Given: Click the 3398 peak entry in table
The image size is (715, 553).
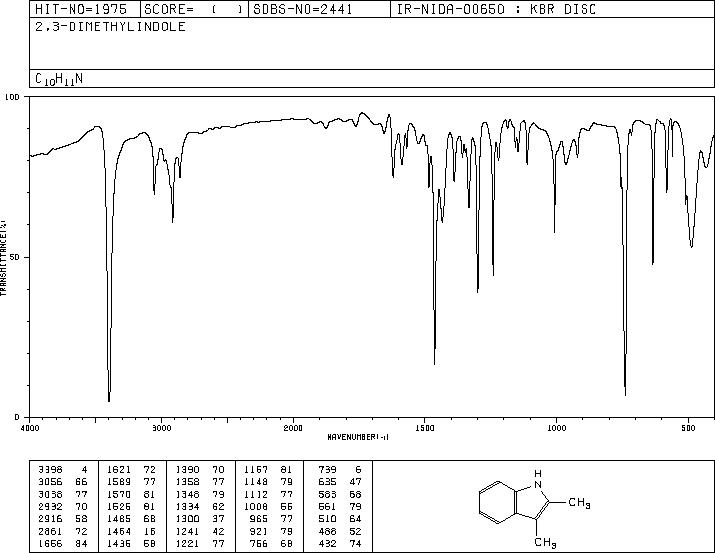Looking at the screenshot, I should coord(63,470).
